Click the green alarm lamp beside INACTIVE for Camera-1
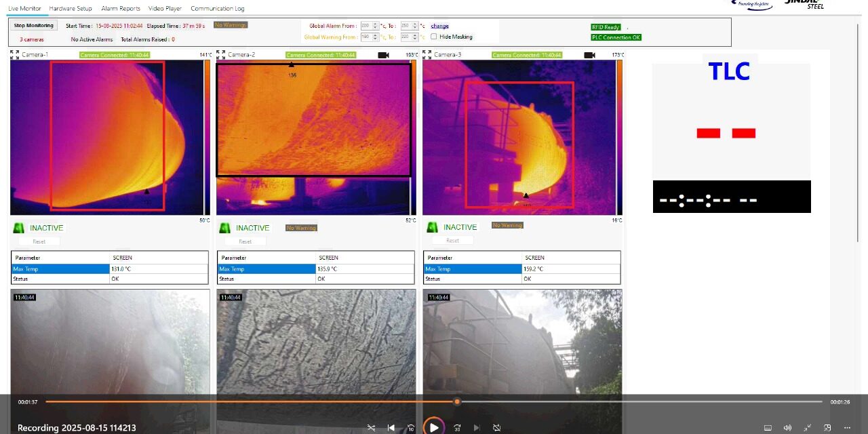This screenshot has width=868, height=434. click(x=18, y=228)
